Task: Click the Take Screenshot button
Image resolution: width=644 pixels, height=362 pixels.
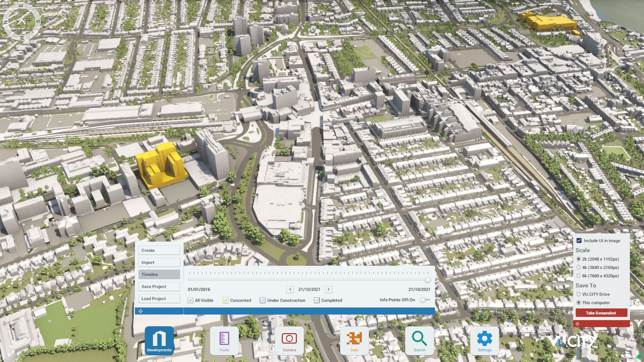Action: (x=601, y=313)
